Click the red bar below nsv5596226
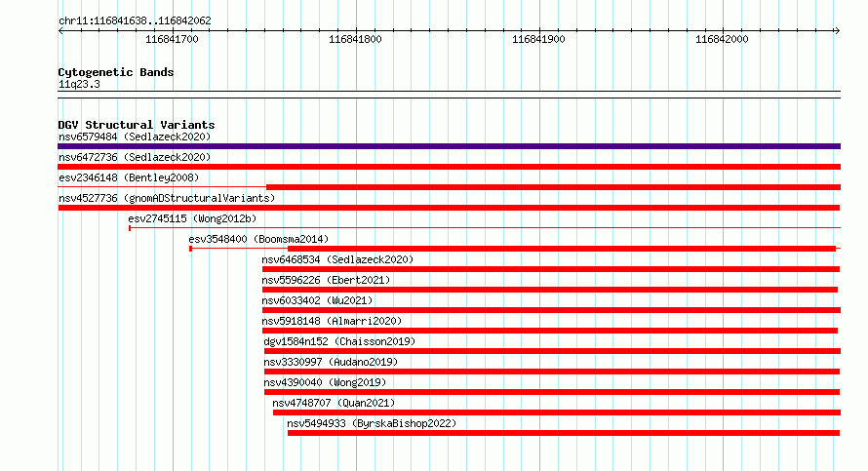 (550, 290)
